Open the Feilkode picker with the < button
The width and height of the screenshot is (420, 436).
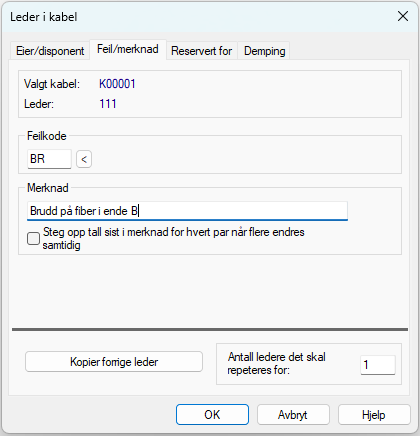pyautogui.click(x=84, y=159)
